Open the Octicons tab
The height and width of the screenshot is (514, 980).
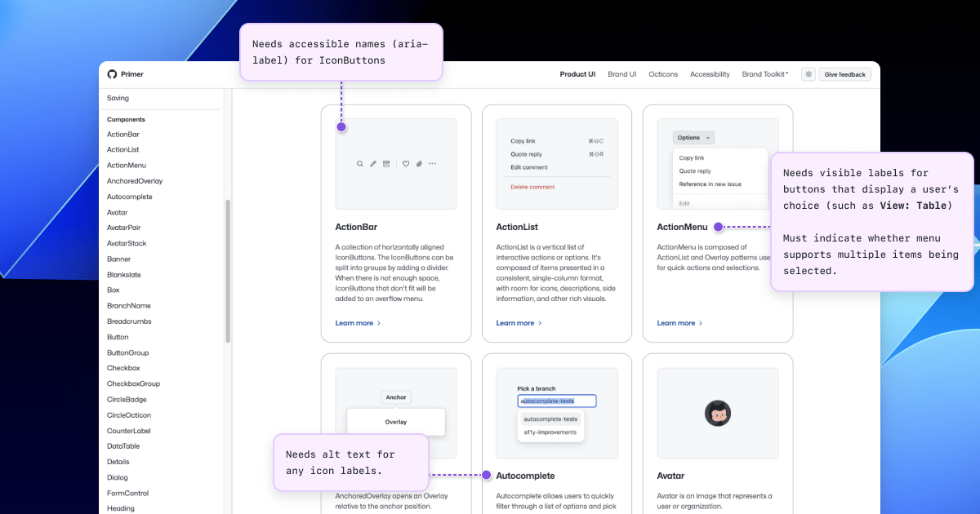click(663, 74)
